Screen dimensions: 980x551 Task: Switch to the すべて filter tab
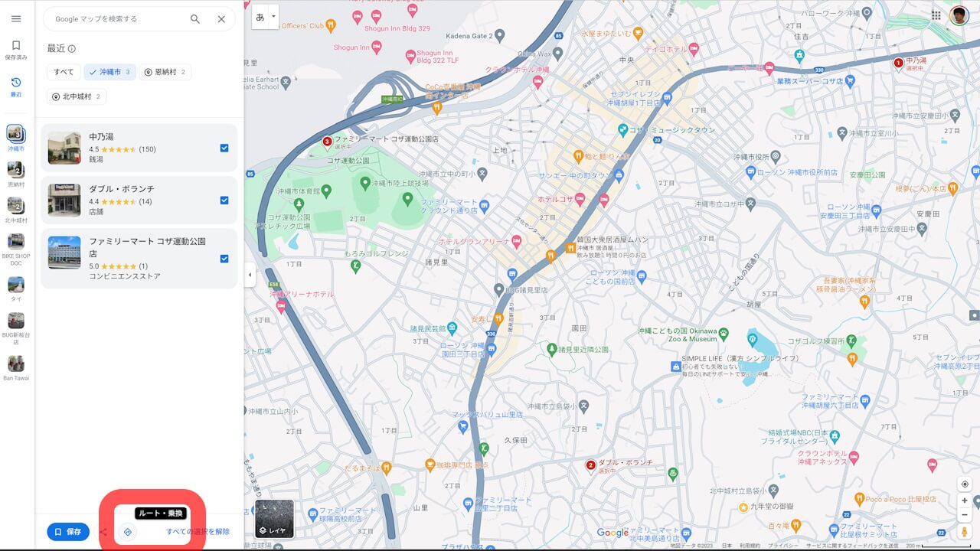[64, 71]
